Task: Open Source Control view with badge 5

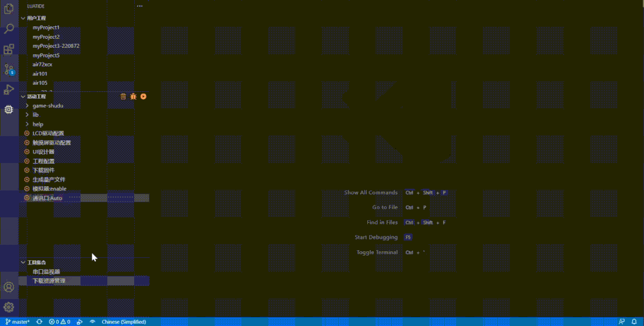Action: click(x=8, y=69)
